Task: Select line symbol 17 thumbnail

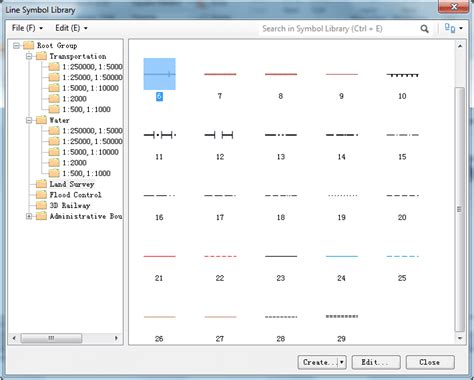Action: click(x=220, y=195)
